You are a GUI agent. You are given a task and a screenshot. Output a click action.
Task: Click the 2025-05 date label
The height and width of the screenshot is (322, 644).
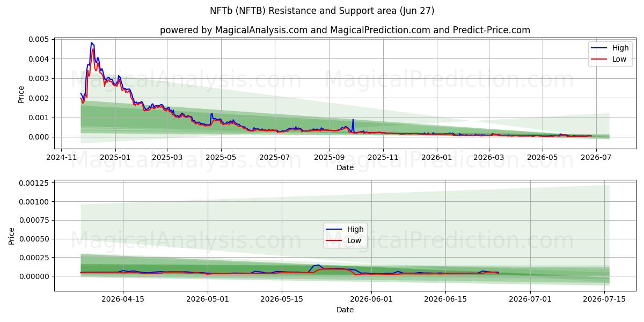(221, 157)
